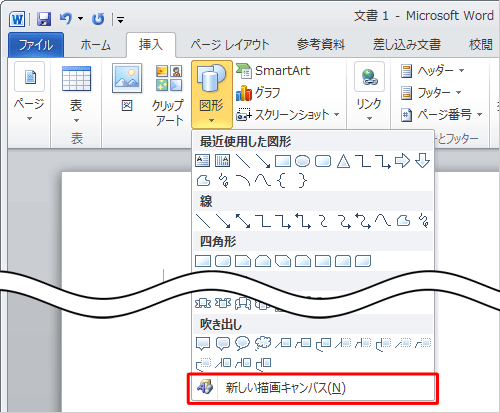Switch to the ホーム tab
500x413 pixels.
95,45
